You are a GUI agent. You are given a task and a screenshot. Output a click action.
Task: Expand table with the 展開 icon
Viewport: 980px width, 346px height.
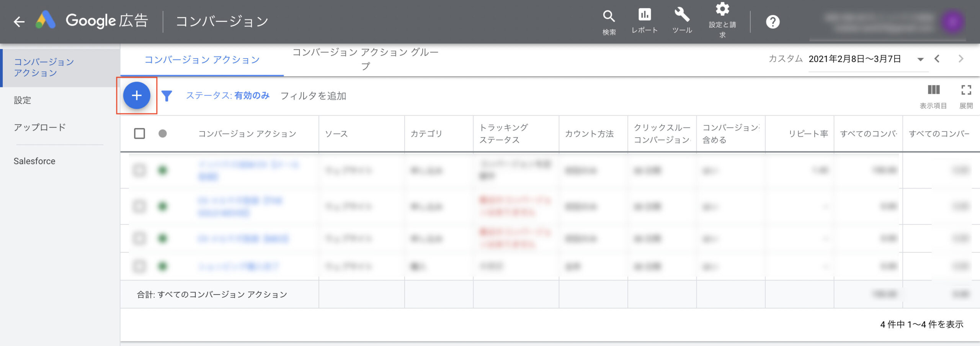tap(966, 90)
